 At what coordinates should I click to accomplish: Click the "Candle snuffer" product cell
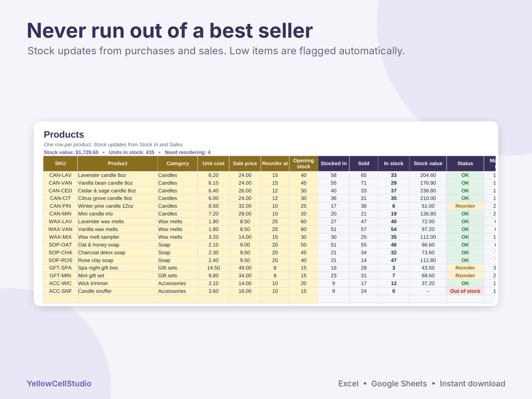(117, 291)
